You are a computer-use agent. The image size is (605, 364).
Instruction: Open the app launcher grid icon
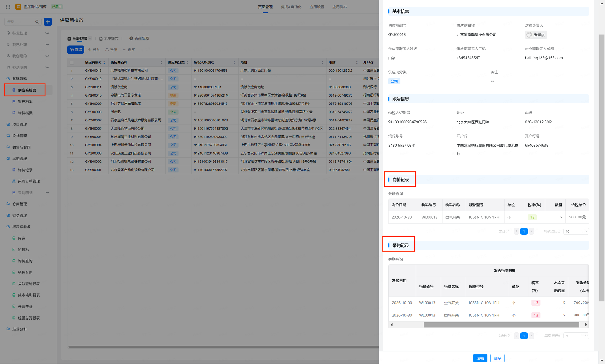tap(8, 7)
